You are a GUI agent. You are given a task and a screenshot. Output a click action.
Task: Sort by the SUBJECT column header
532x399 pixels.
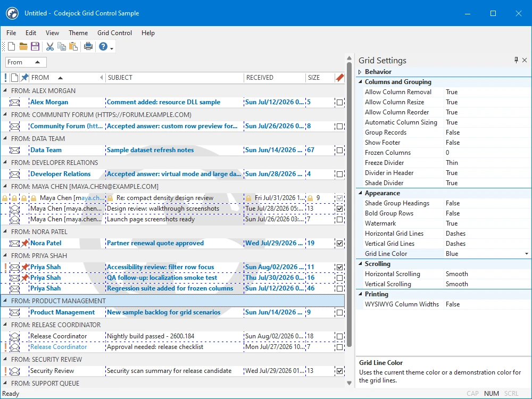(174, 78)
